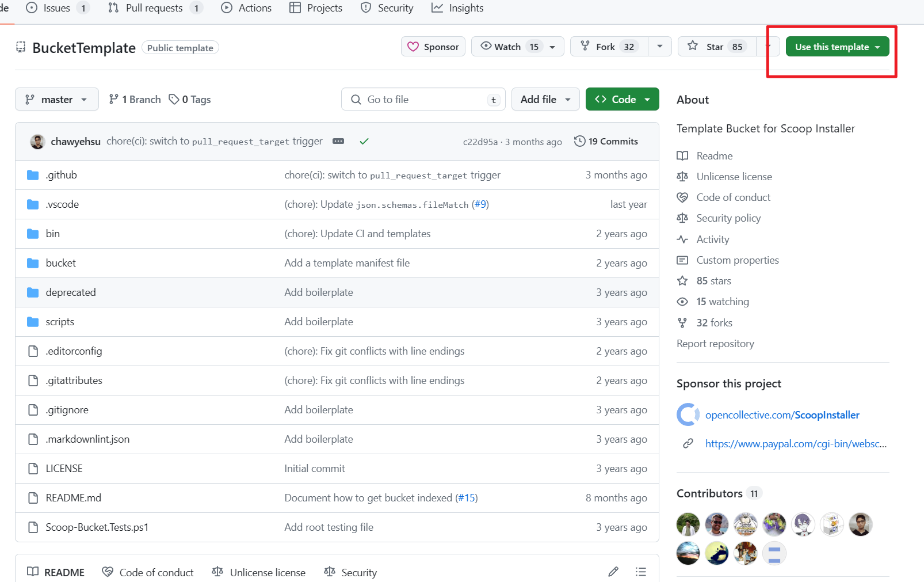The width and height of the screenshot is (924, 582).
Task: Click the commit details ellipsis icon
Action: [x=338, y=141]
